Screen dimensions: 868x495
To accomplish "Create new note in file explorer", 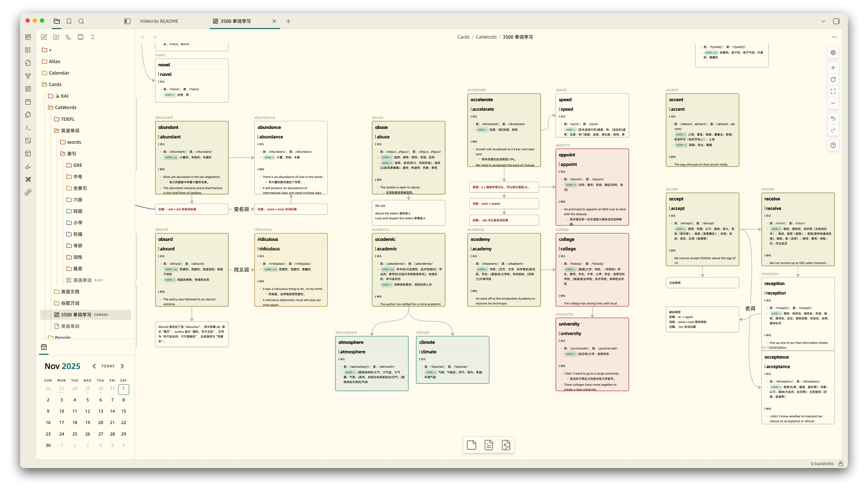I will click(x=44, y=37).
